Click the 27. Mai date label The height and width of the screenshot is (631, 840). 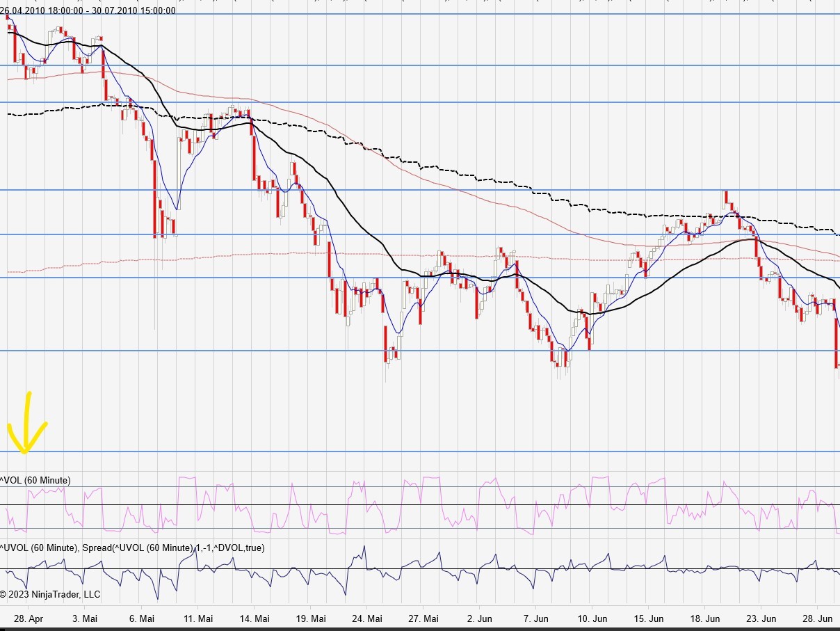tap(423, 618)
